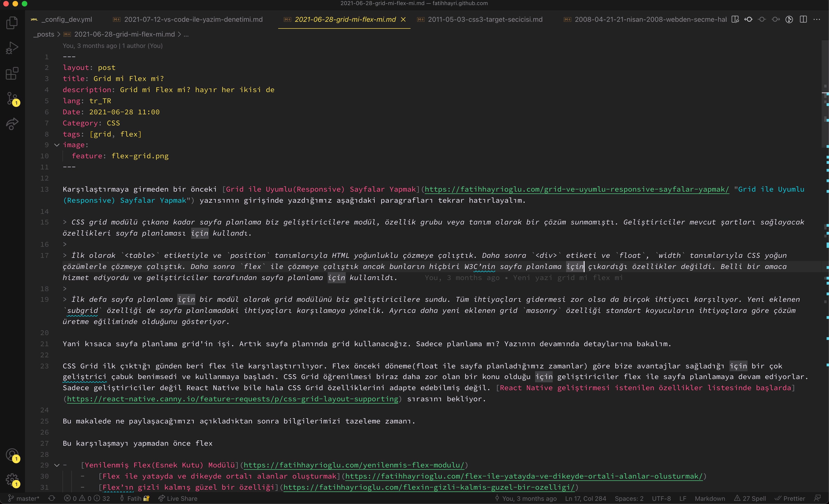Open the Manage settings gear
829x504 pixels.
12,480
